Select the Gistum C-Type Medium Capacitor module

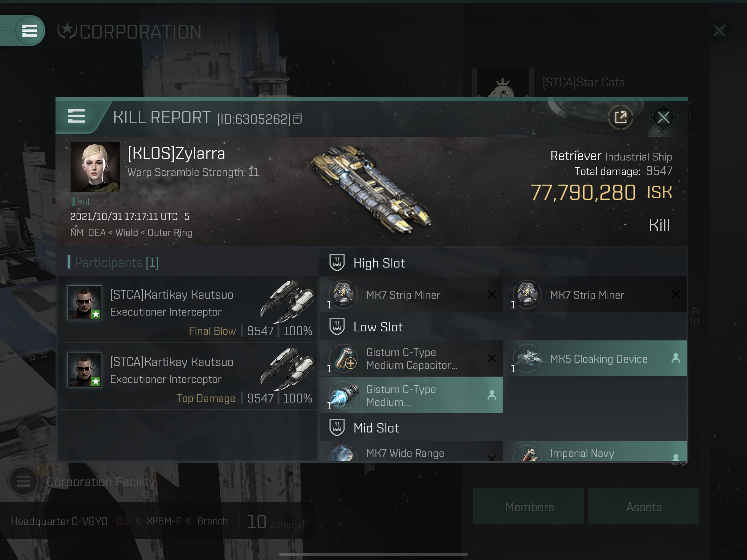pos(411,358)
